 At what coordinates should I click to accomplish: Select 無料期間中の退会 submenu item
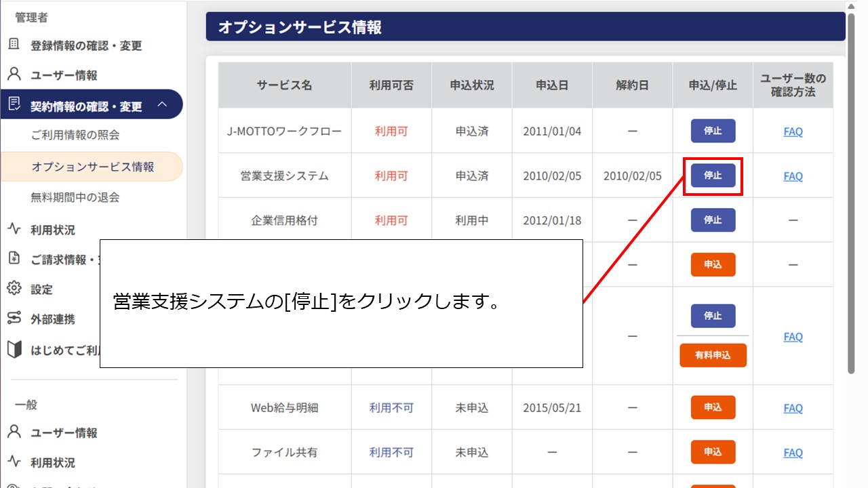point(75,197)
